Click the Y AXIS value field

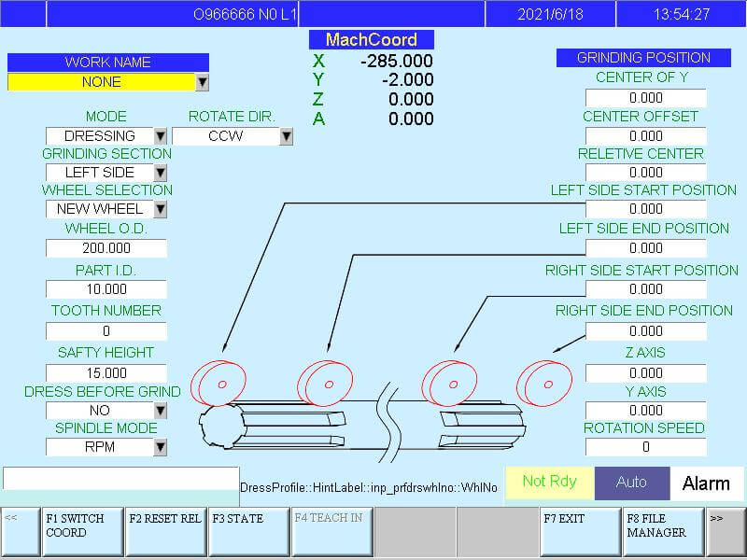(x=646, y=411)
